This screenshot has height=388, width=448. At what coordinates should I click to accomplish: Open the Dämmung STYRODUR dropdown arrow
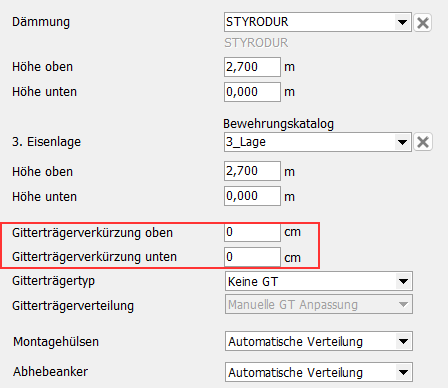coord(402,22)
